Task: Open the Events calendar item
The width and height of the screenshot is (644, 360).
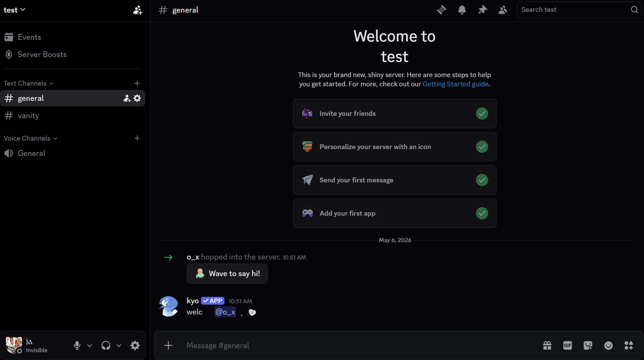Action: 73,37
